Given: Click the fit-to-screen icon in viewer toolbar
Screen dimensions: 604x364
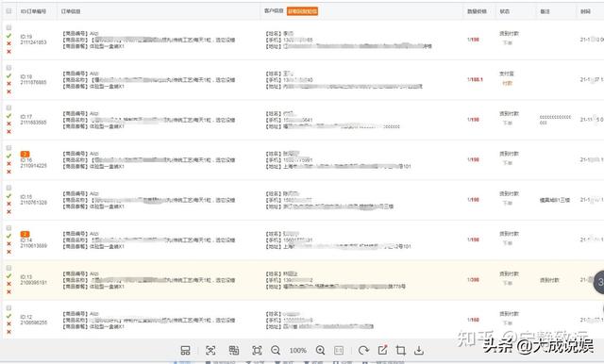Looking at the screenshot, I should click(x=257, y=350).
